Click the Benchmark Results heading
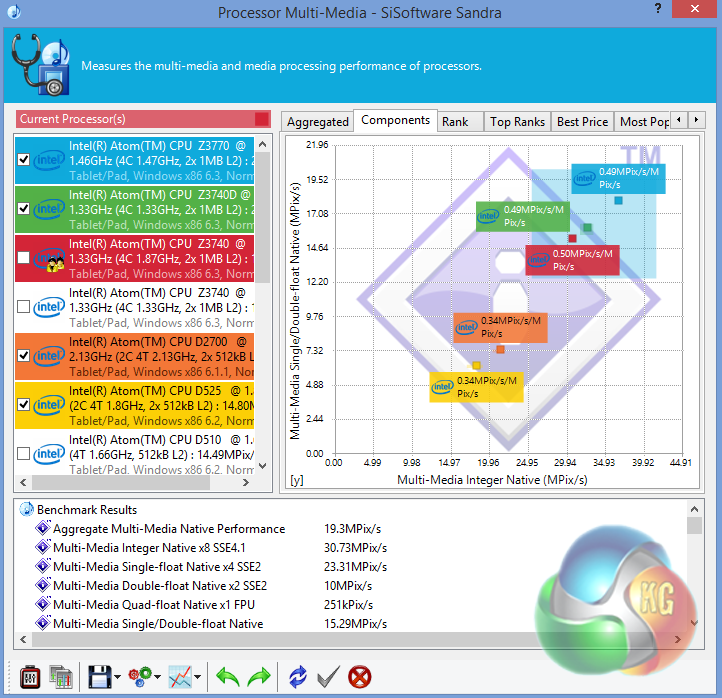 (x=87, y=510)
